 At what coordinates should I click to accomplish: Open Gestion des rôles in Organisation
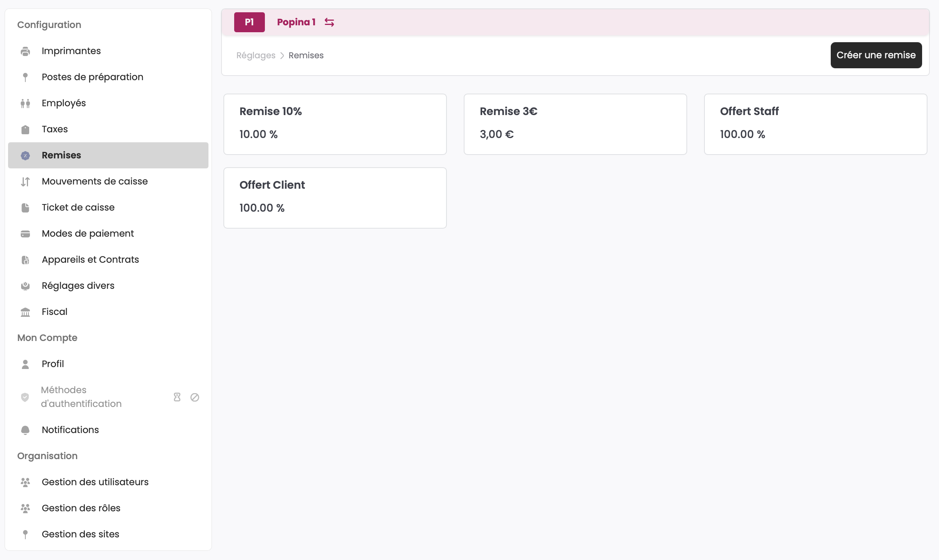coord(81,508)
